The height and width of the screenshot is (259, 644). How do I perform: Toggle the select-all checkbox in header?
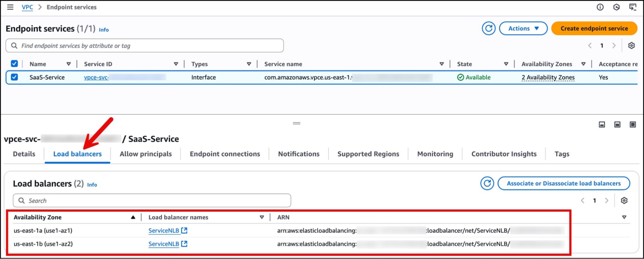point(14,63)
